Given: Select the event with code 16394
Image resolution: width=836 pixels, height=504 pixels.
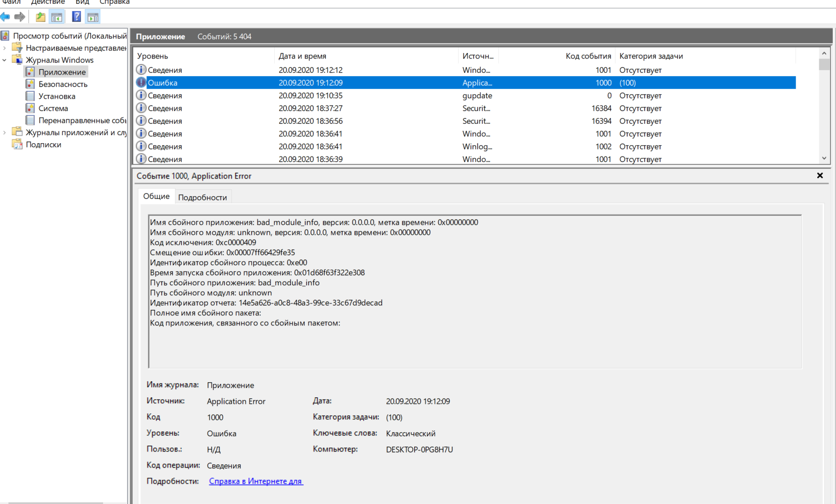Looking at the screenshot, I should (x=465, y=121).
